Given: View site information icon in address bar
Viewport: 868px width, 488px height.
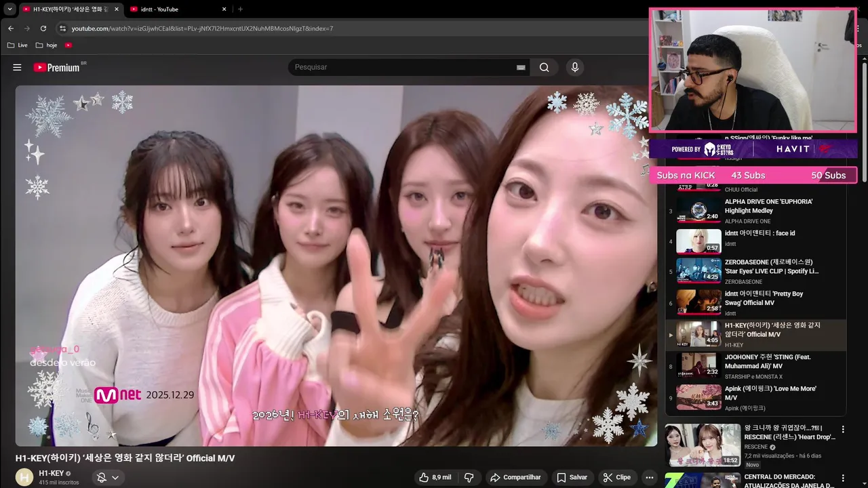Looking at the screenshot, I should pos(62,28).
